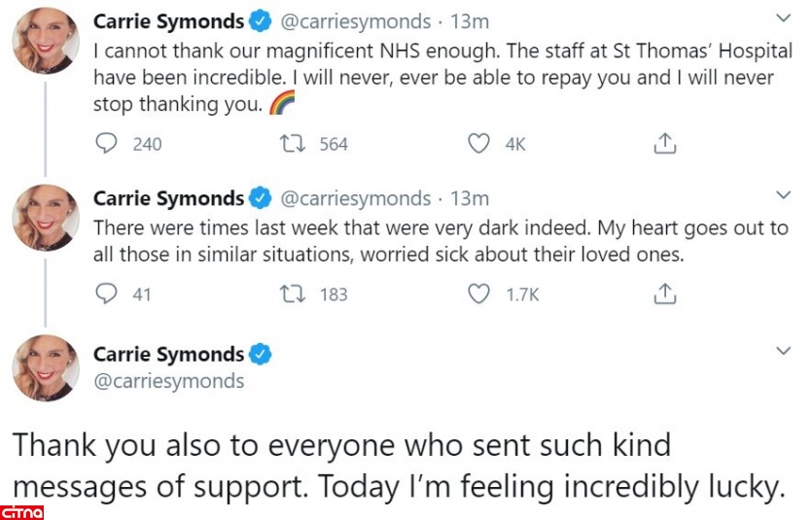Screen dimensions: 812x520
Task: Share the 'very dark indeed' tweet
Action: (x=664, y=294)
